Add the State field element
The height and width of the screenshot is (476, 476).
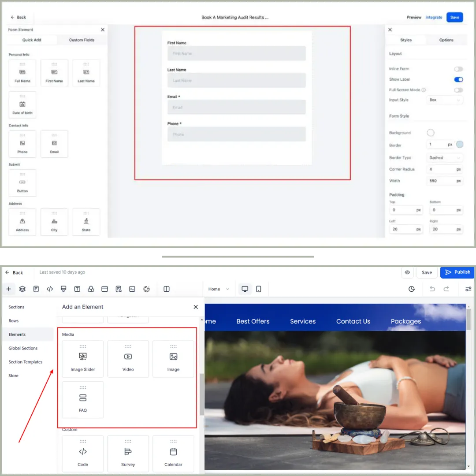pos(86,222)
